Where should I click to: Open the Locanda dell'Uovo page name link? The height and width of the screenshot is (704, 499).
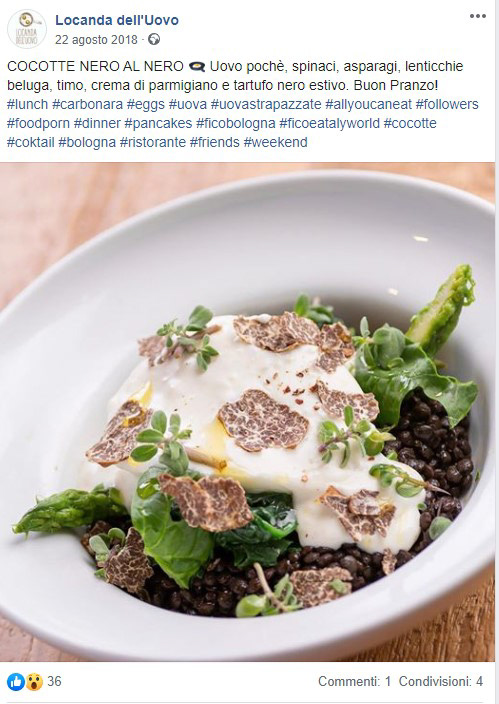coord(117,20)
